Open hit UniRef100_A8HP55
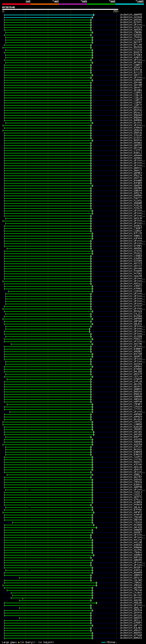The height and width of the screenshot is (644, 146). click(131, 15)
